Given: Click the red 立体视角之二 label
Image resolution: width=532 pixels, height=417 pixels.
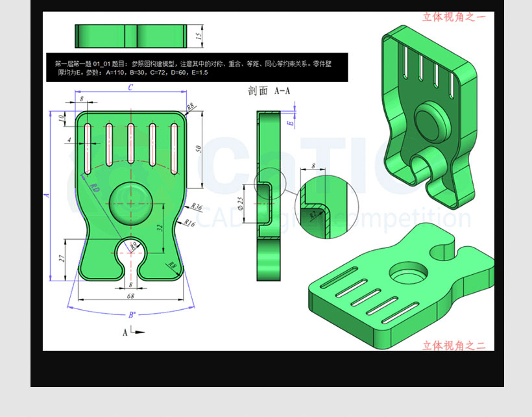Looking at the screenshot, I should (x=453, y=346).
